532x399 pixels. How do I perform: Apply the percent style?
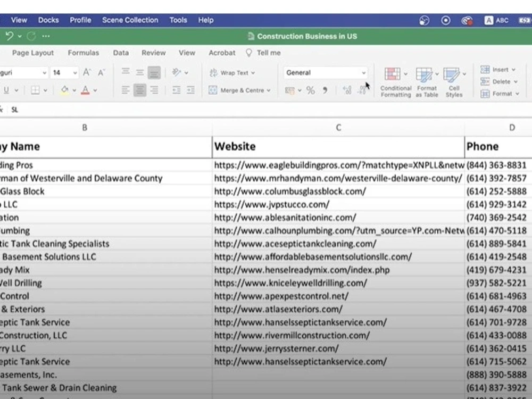(x=310, y=90)
